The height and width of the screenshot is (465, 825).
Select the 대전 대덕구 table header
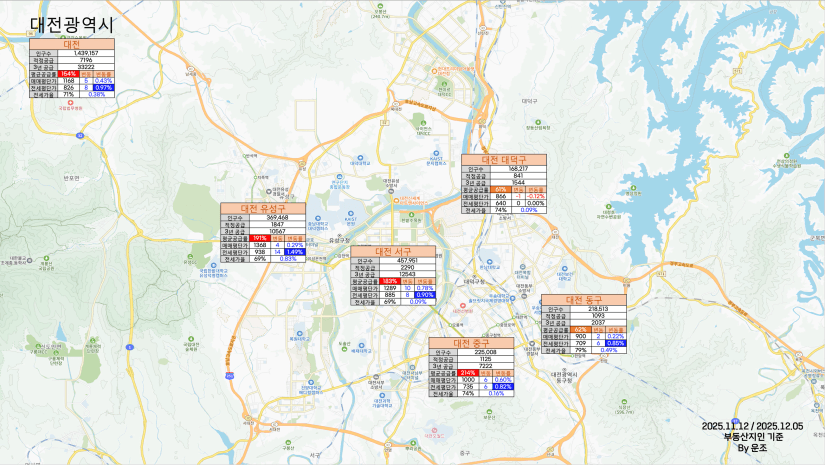coord(504,160)
